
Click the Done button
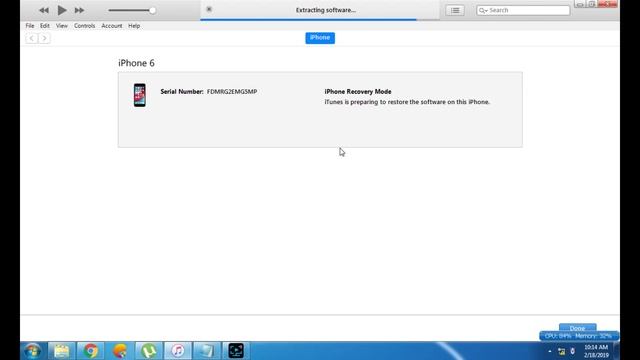[x=577, y=328]
